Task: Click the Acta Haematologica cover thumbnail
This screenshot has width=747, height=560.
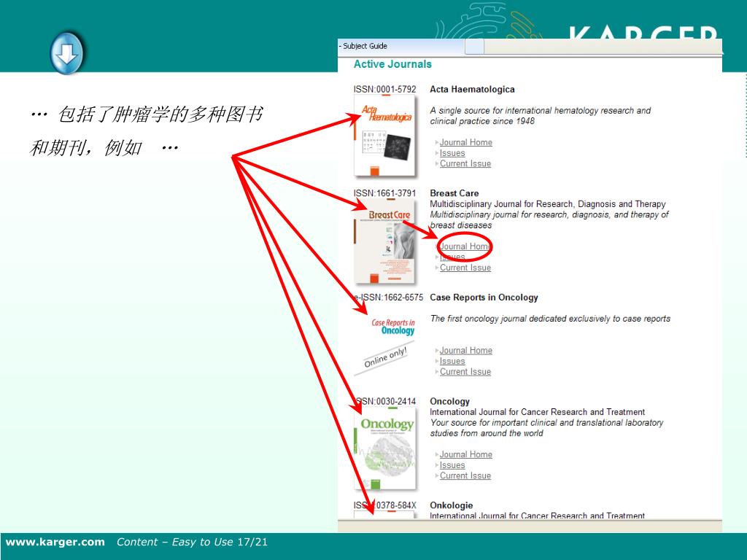Action: (x=385, y=135)
